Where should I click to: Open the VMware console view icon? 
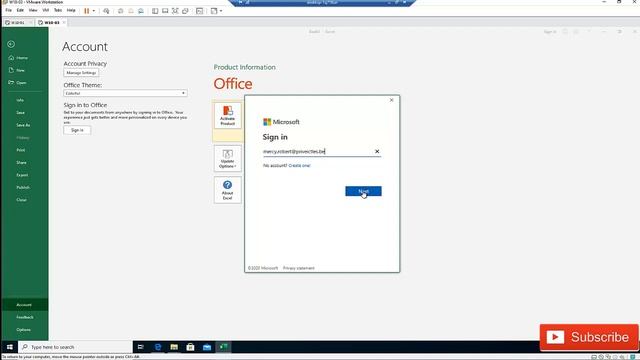[199, 11]
